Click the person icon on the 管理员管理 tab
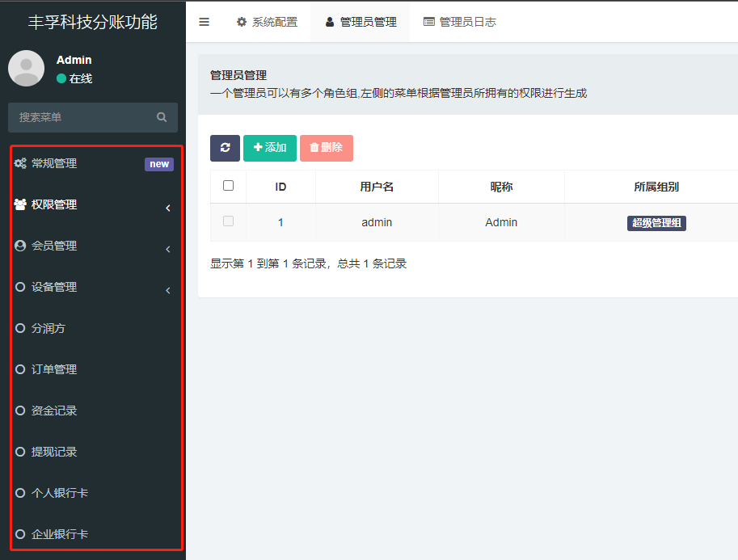This screenshot has height=560, width=738. click(330, 22)
